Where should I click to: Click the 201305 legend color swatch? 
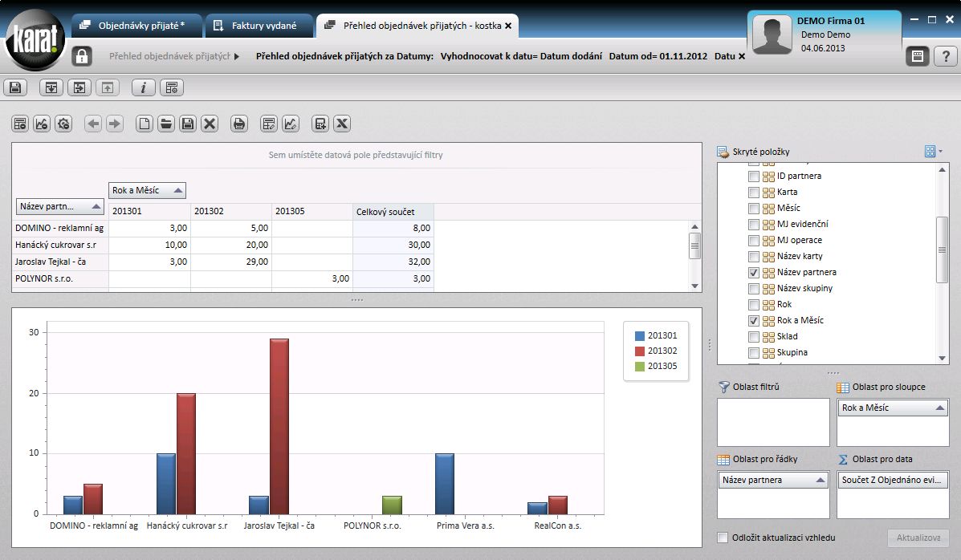coord(640,367)
